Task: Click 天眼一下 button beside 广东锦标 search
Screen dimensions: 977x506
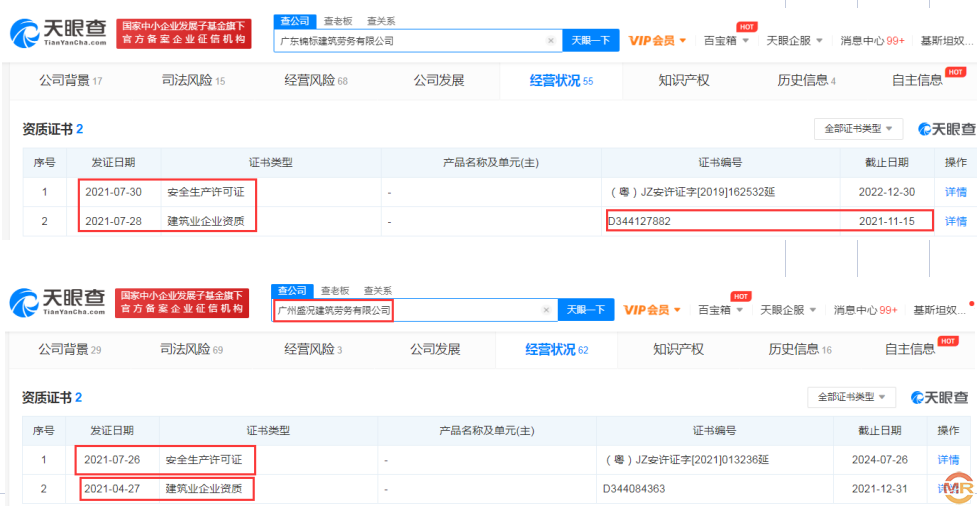Action: (x=591, y=41)
